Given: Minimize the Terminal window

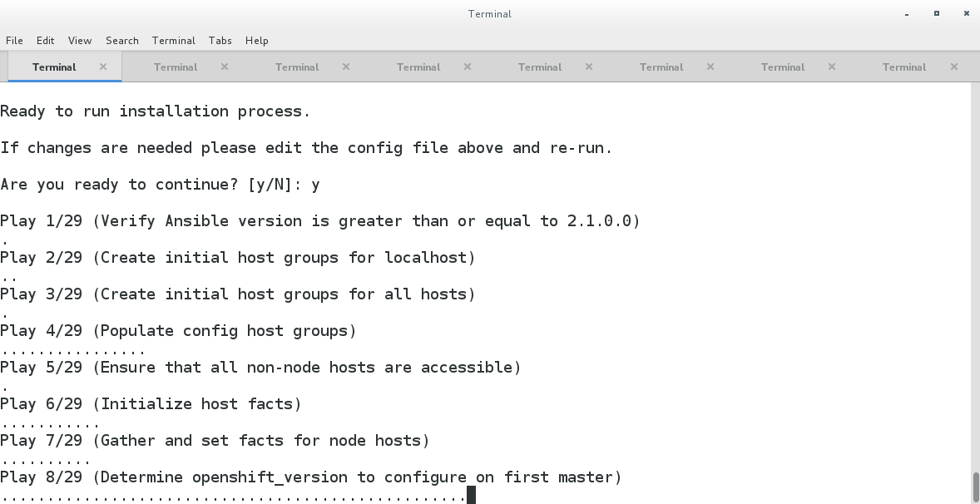Looking at the screenshot, I should pyautogui.click(x=906, y=13).
